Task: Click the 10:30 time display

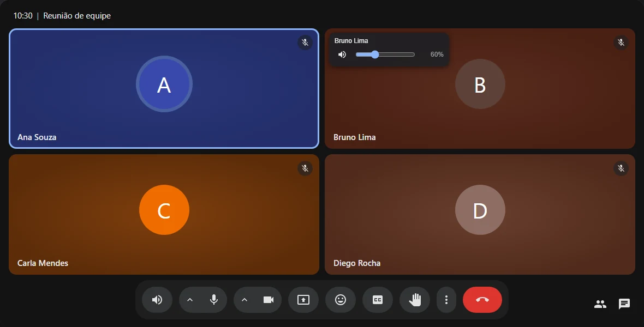Action: coord(23,16)
